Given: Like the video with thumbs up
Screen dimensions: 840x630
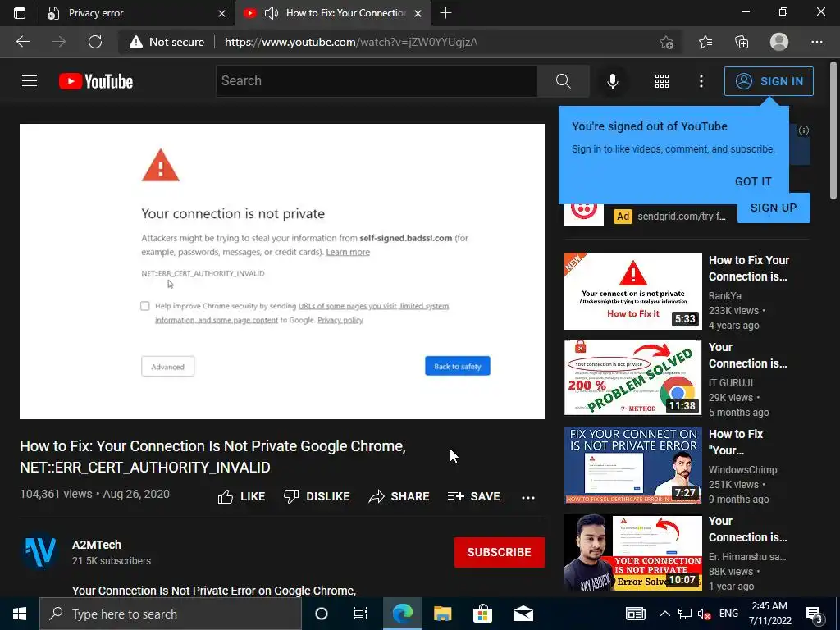Looking at the screenshot, I should [x=241, y=496].
